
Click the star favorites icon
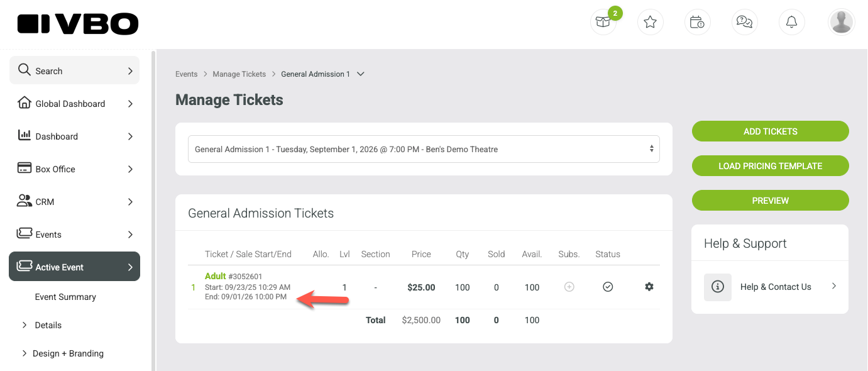point(651,23)
